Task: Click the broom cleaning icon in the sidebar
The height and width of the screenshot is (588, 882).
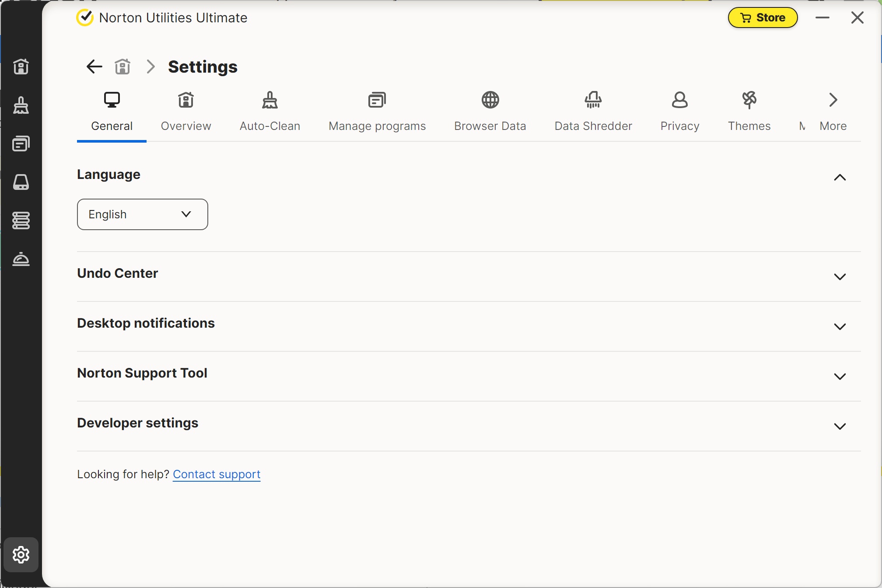Action: click(21, 105)
